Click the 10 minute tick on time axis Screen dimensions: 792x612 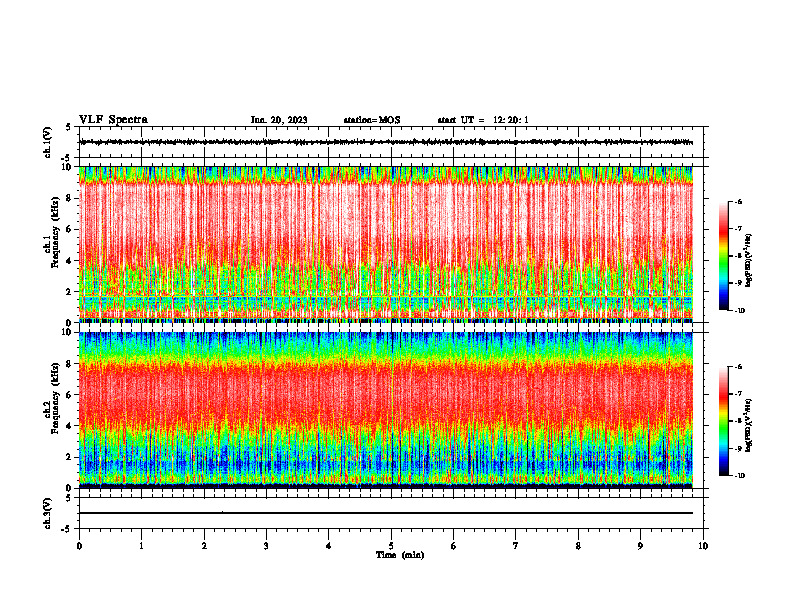[703, 546]
